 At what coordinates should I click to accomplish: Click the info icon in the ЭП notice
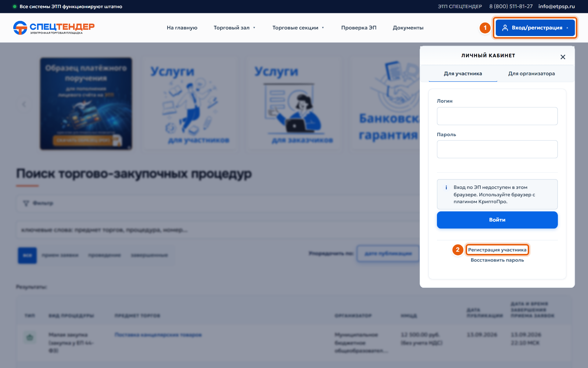coord(446,187)
